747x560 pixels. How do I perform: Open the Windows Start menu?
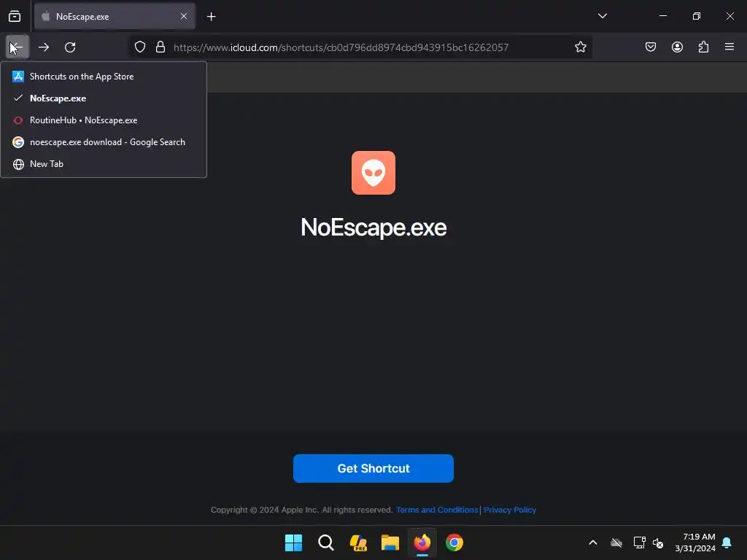coord(293,542)
